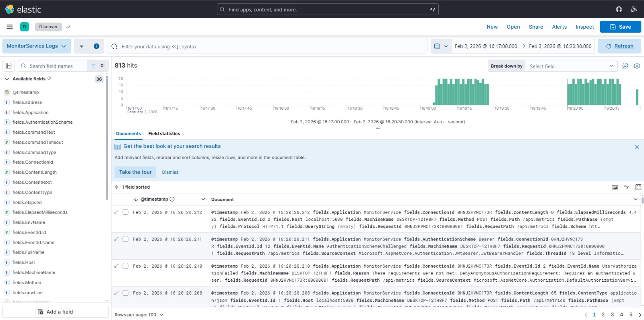Image resolution: width=644 pixels, height=320 pixels.
Task: Enter fullscreen mode for document table
Action: click(638, 187)
